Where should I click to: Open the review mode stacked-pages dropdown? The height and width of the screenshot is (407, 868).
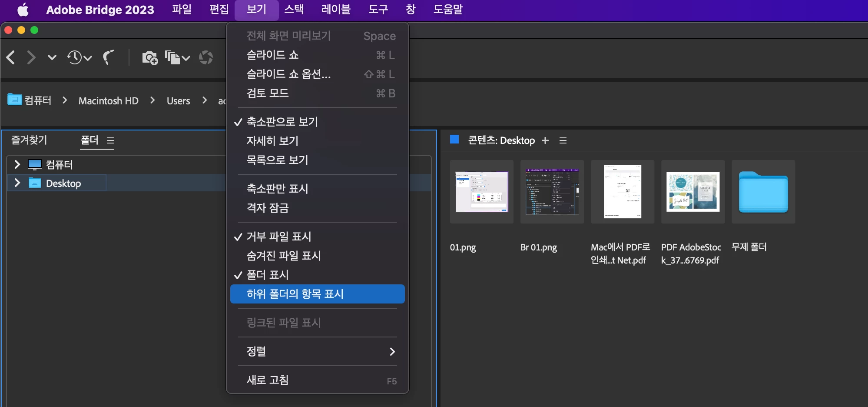click(177, 57)
